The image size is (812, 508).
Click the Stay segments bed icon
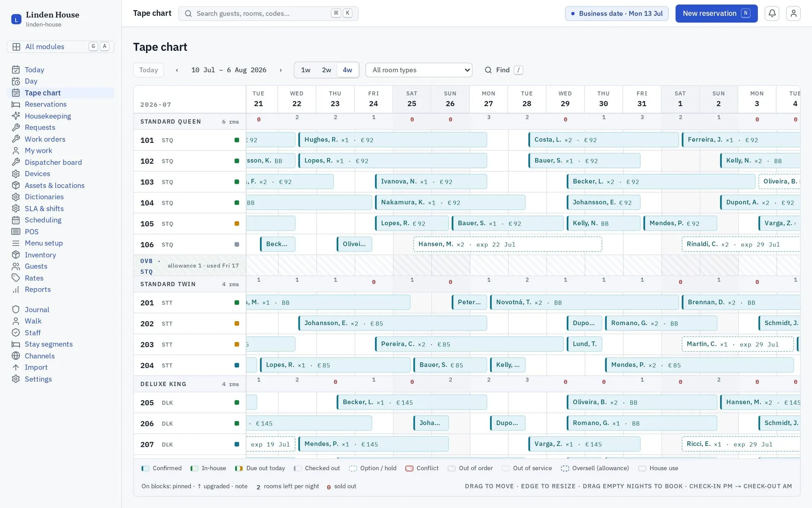16,344
